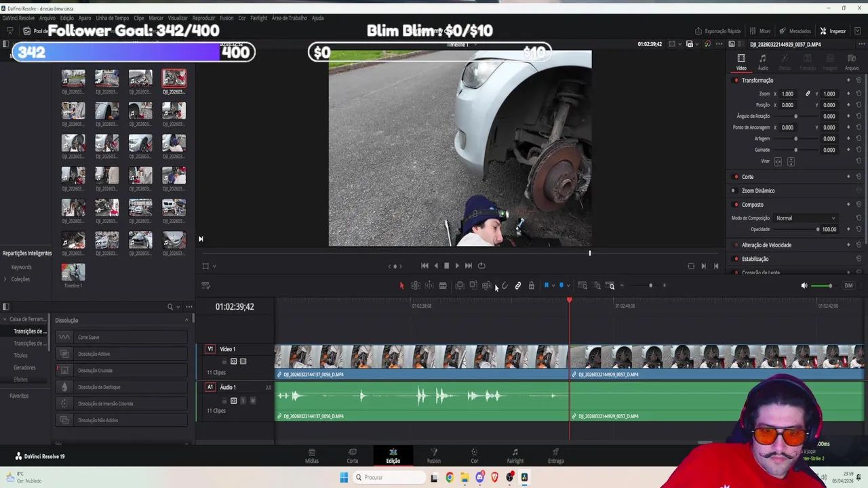The image size is (868, 488).
Task: Select the Dissolução Cruzada transition
Action: (121, 371)
